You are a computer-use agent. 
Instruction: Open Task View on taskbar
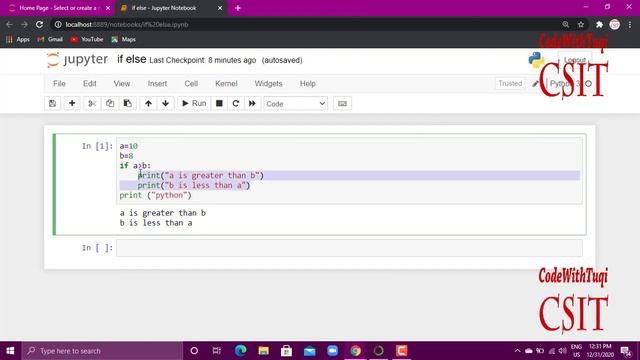(217, 351)
